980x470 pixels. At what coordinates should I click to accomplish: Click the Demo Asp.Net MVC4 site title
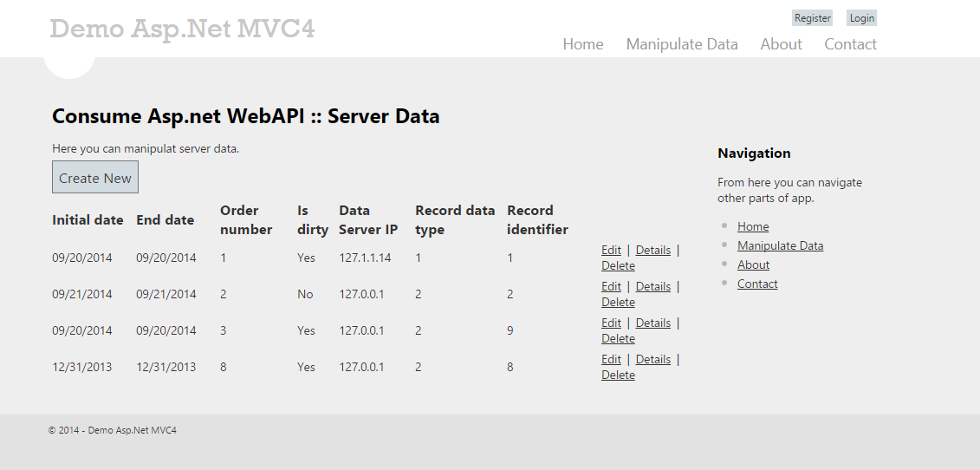182,29
